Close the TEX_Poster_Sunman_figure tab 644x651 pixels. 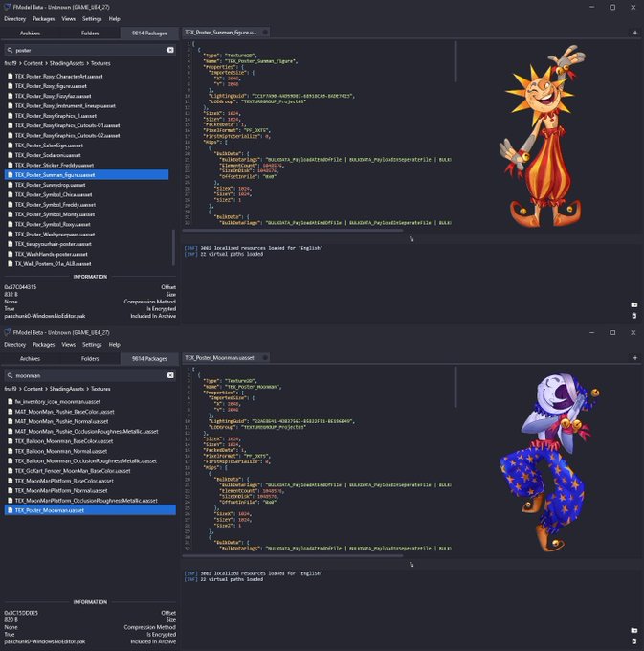(265, 32)
